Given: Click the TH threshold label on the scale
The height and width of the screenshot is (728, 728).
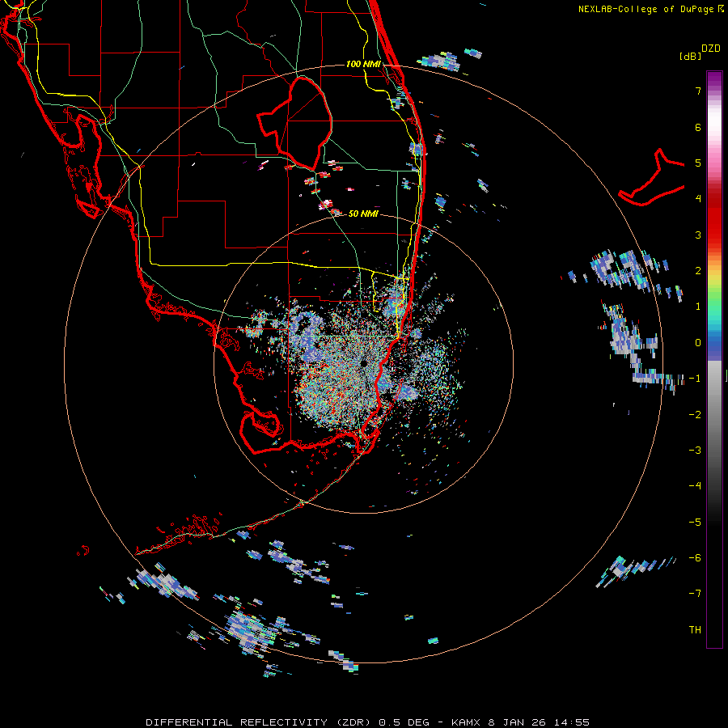Looking at the screenshot, I should click(x=695, y=629).
